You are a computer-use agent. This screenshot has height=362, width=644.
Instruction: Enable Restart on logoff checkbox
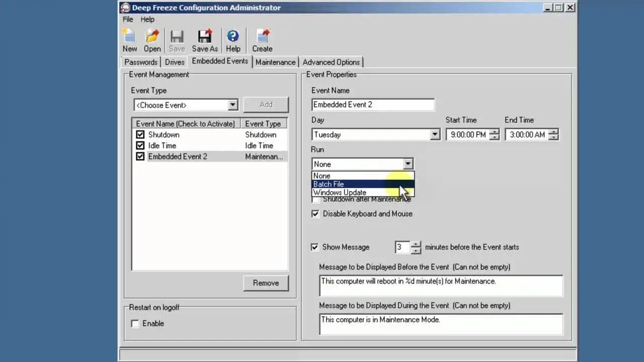(135, 324)
